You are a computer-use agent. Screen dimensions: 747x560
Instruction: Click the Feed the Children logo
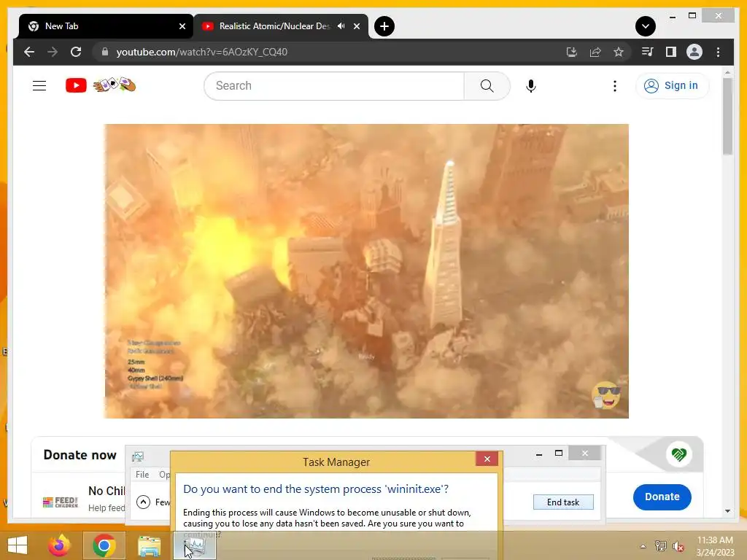pyautogui.click(x=60, y=502)
